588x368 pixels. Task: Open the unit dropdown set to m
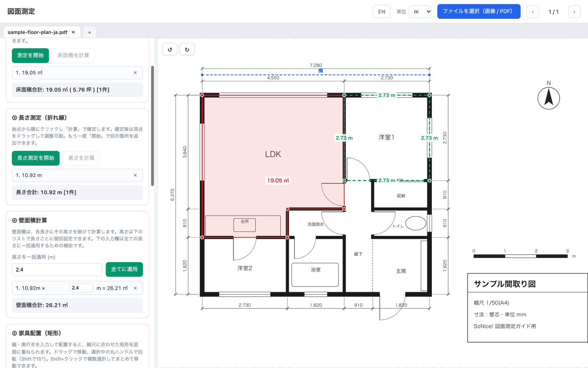click(x=420, y=12)
